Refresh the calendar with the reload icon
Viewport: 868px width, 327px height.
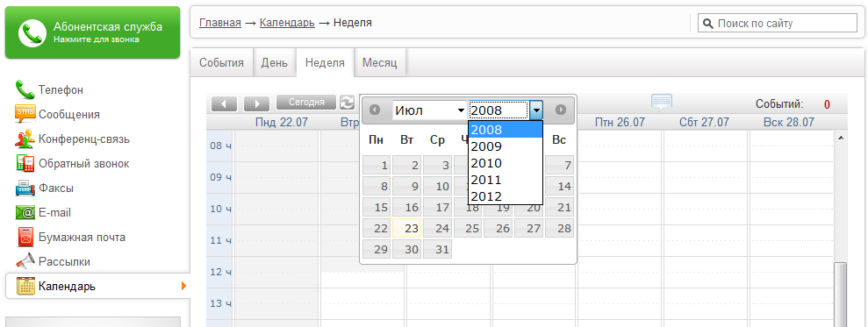tap(347, 103)
